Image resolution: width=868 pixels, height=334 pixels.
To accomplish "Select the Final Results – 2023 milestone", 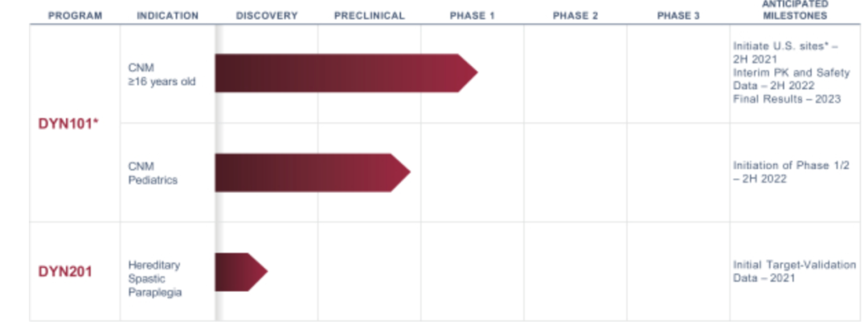I will point(787,99).
